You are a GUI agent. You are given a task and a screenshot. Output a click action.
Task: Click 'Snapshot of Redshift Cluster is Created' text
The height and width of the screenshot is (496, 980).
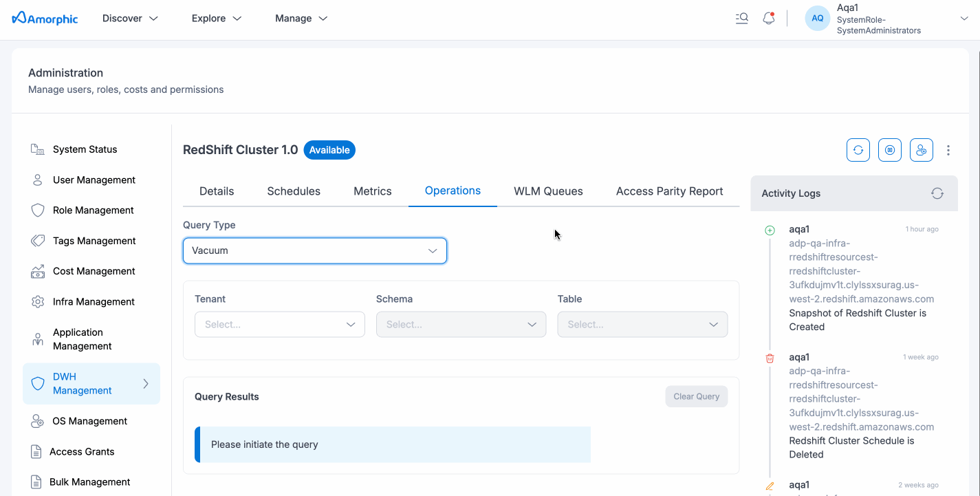click(x=858, y=320)
